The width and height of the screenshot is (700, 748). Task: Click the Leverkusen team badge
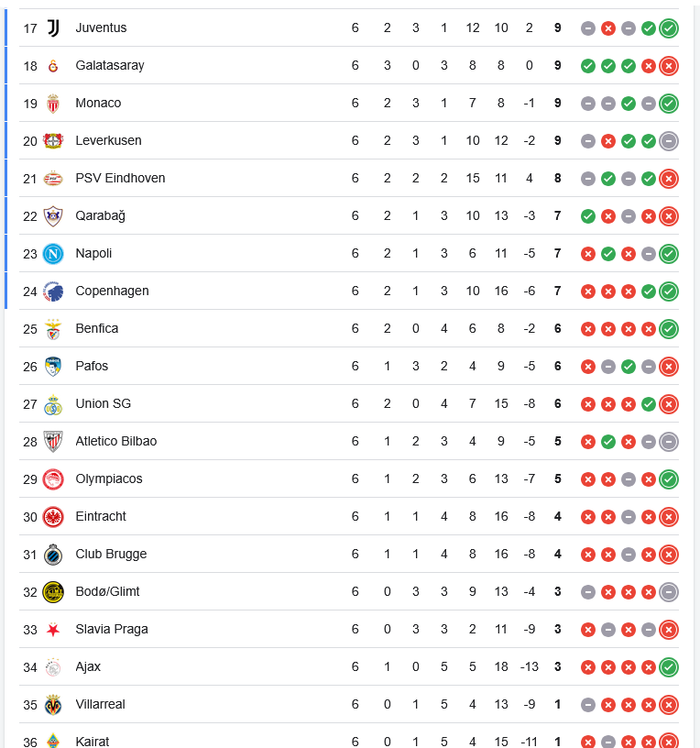click(53, 141)
